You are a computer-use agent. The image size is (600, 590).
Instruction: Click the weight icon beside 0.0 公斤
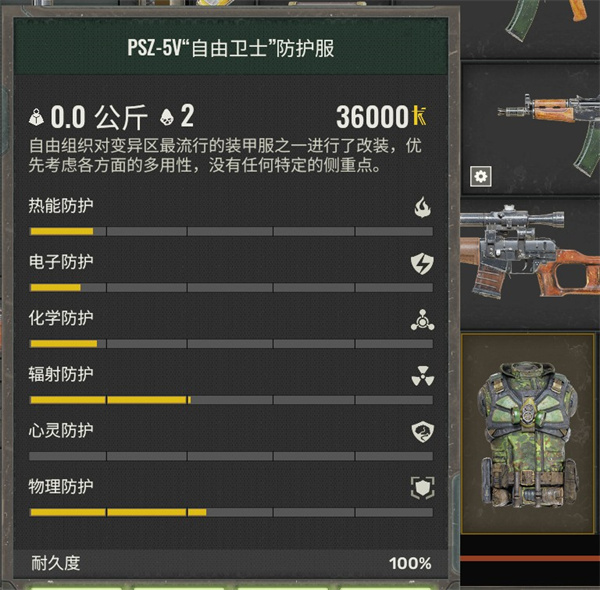coord(37,117)
